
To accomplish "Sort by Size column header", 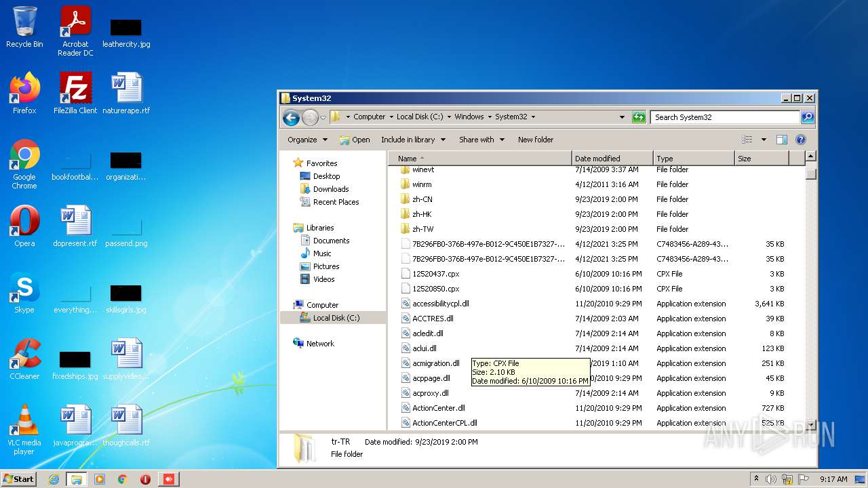I will click(x=762, y=159).
